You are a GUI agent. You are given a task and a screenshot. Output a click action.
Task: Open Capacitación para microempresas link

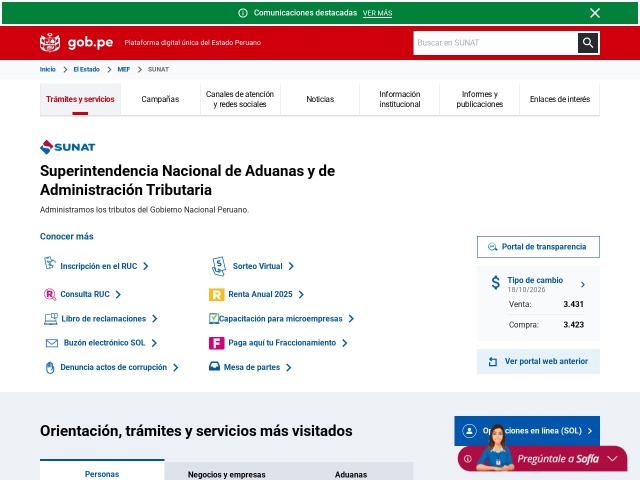tap(280, 319)
